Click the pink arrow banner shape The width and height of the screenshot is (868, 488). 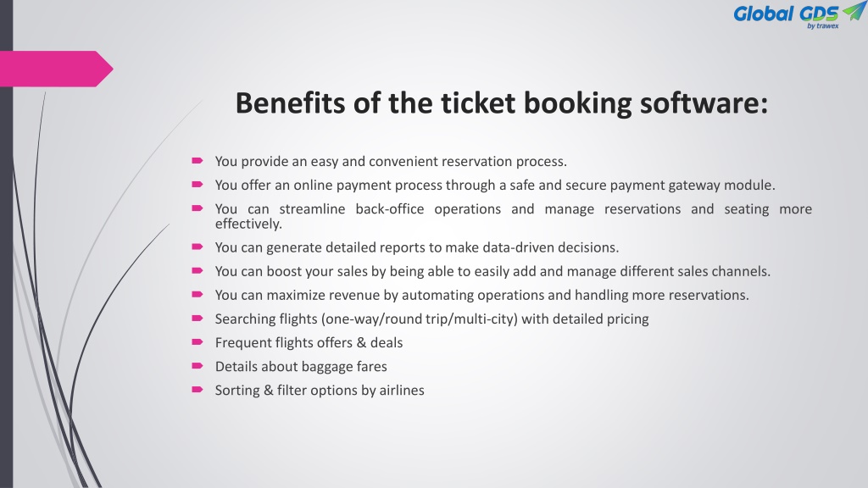(x=57, y=69)
